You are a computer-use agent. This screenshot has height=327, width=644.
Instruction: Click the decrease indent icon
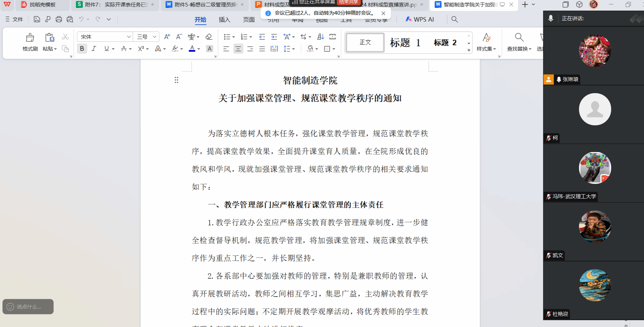(262, 37)
